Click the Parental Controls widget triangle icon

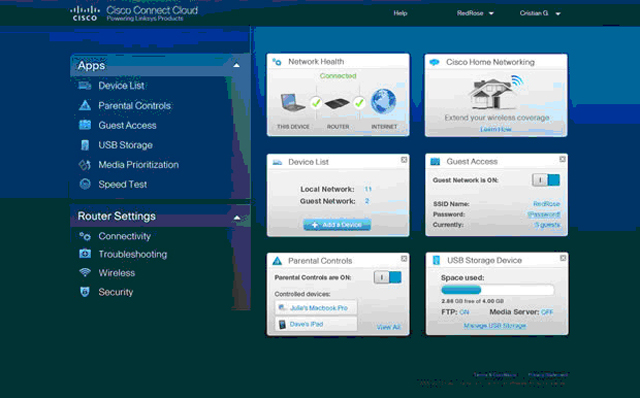277,261
